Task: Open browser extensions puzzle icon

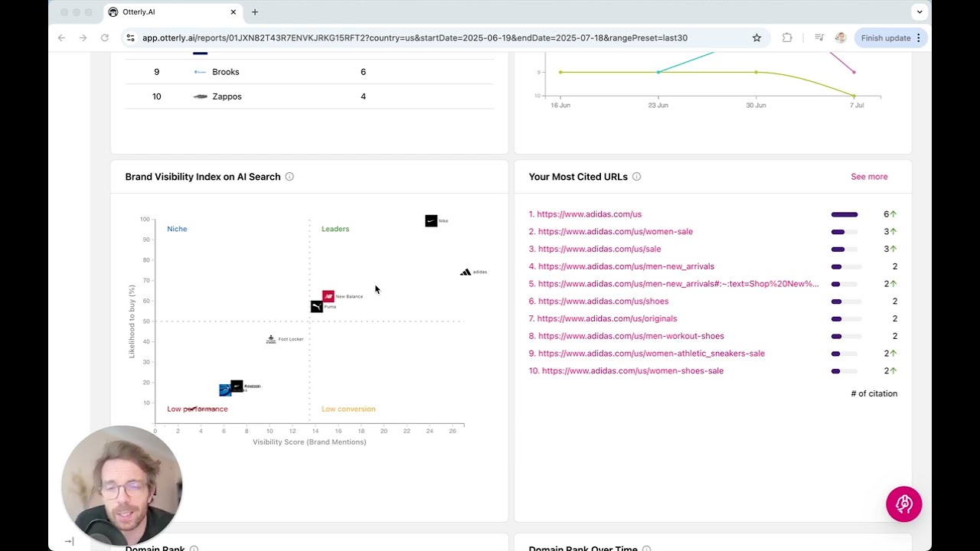Action: [787, 37]
